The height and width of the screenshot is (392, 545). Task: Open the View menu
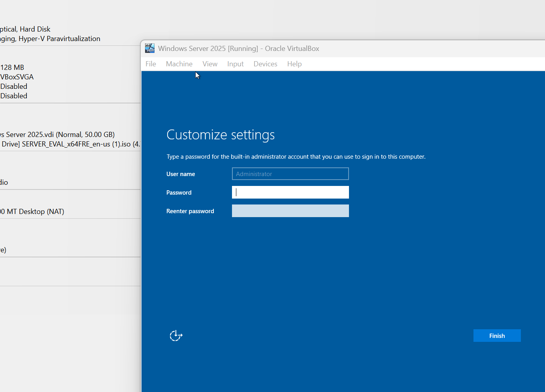[x=210, y=64]
